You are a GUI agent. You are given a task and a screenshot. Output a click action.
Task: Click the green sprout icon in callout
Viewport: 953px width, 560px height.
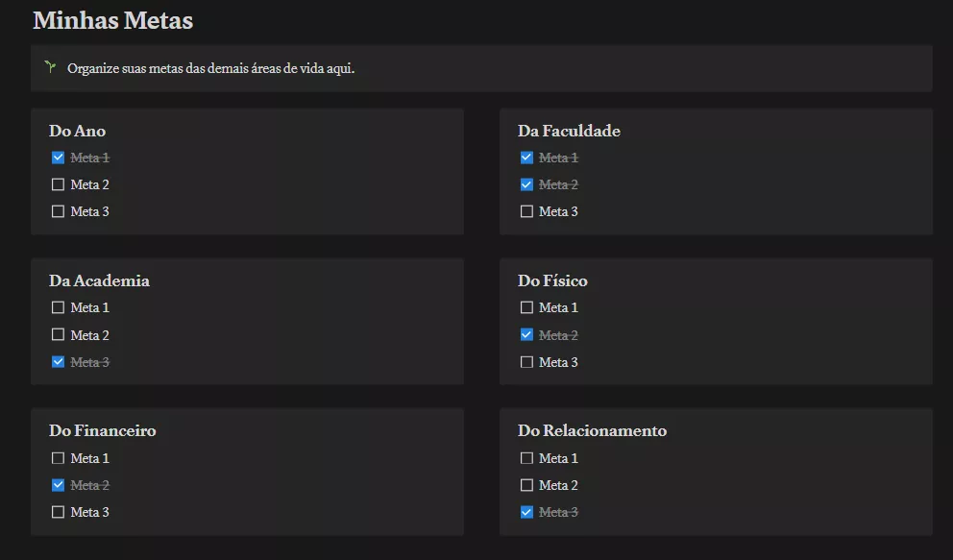click(50, 67)
